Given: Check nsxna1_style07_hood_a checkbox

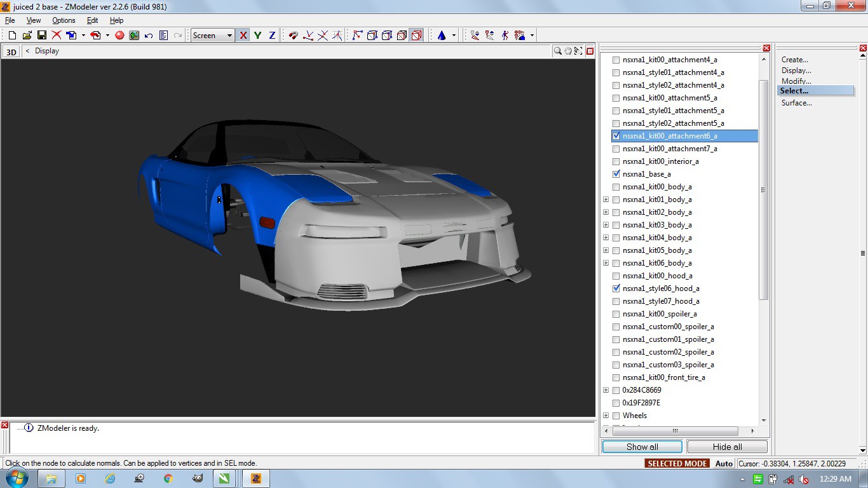Looking at the screenshot, I should coord(616,301).
